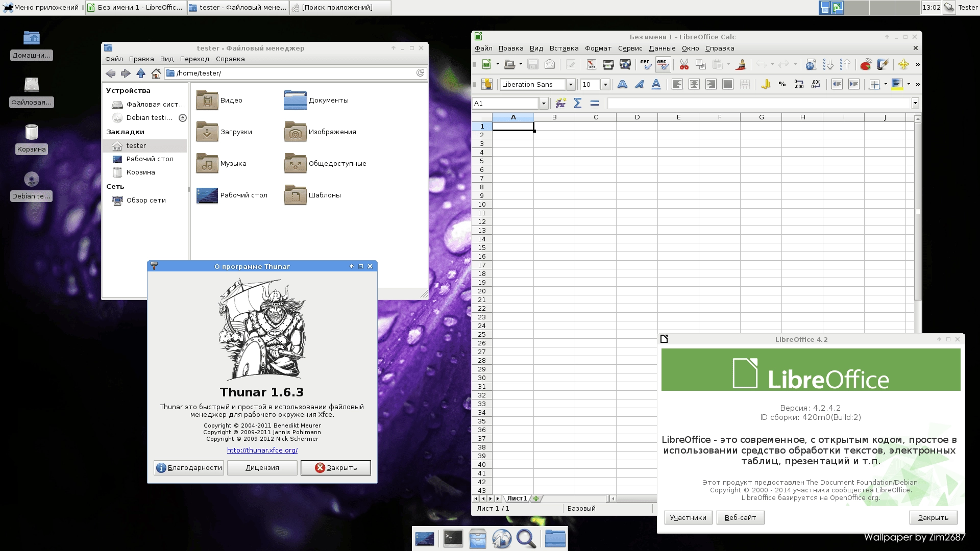Expand the Standard toolbar overflow chevron
980x551 pixels.
point(918,64)
